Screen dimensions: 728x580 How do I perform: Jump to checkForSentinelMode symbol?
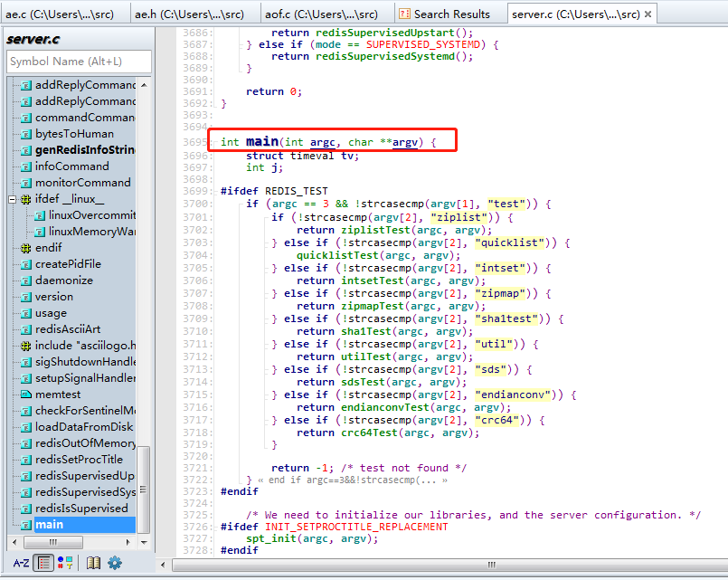(x=85, y=411)
